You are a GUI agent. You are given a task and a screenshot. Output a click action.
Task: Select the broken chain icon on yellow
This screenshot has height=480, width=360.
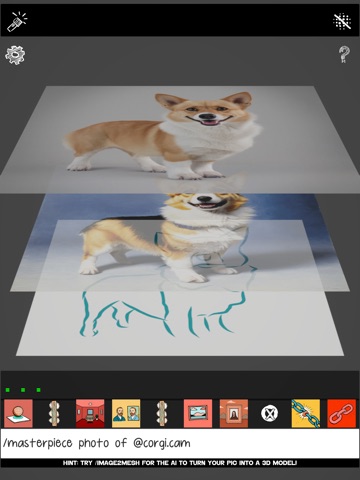click(306, 413)
